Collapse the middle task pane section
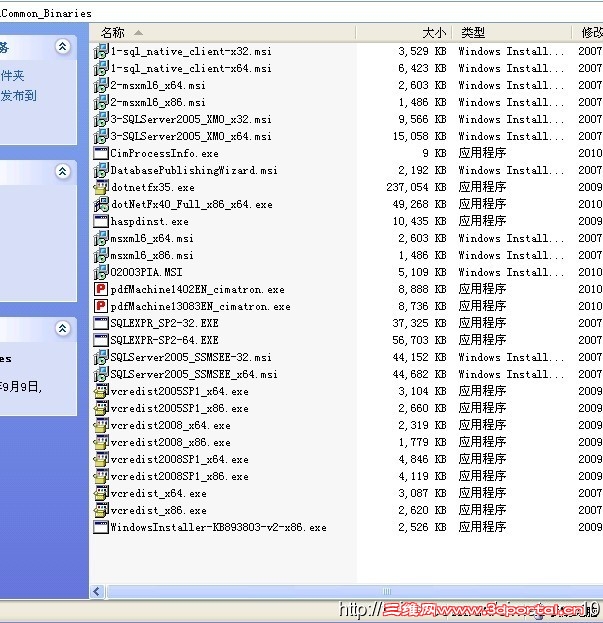This screenshot has height=623, width=603. point(63,172)
